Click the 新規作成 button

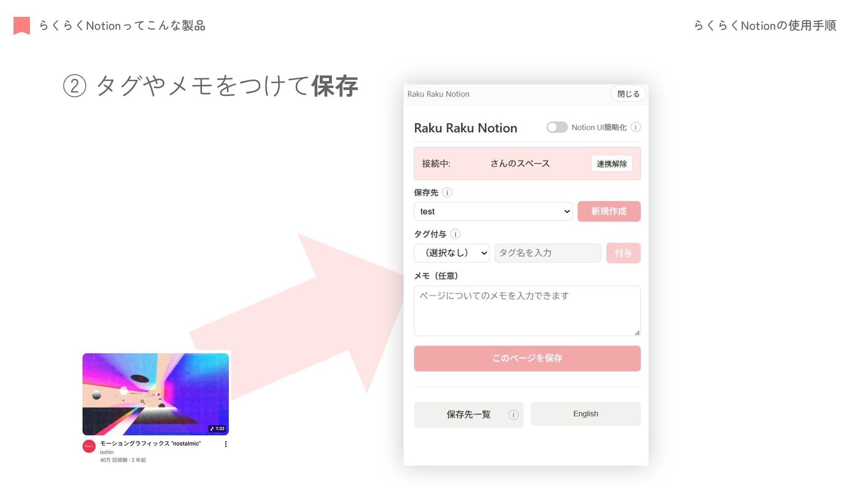click(x=609, y=211)
